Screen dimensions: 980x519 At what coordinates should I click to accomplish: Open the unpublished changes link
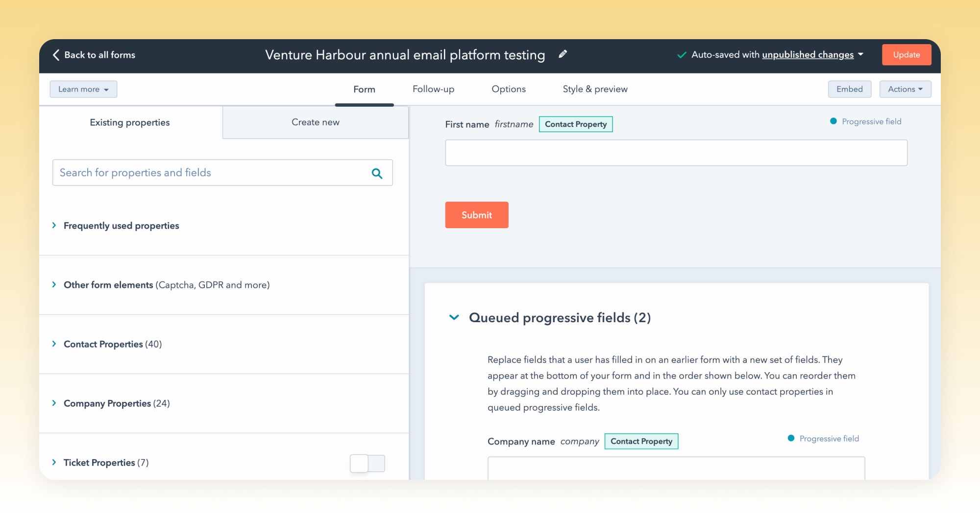click(808, 55)
